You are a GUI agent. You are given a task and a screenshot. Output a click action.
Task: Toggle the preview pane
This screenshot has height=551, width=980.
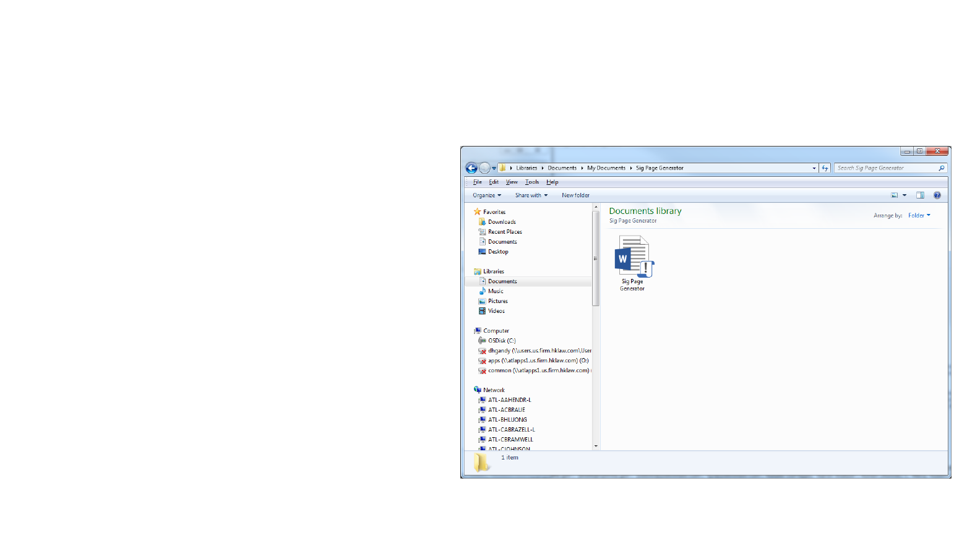920,195
